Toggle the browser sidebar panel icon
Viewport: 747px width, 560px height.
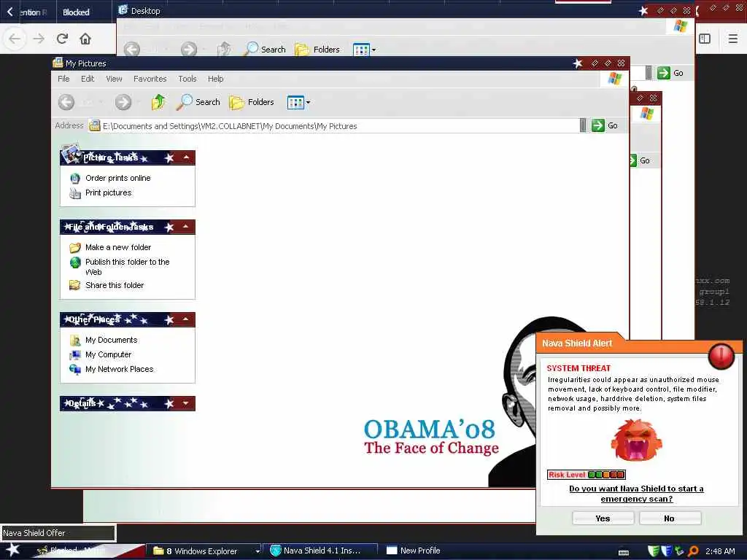705,39
